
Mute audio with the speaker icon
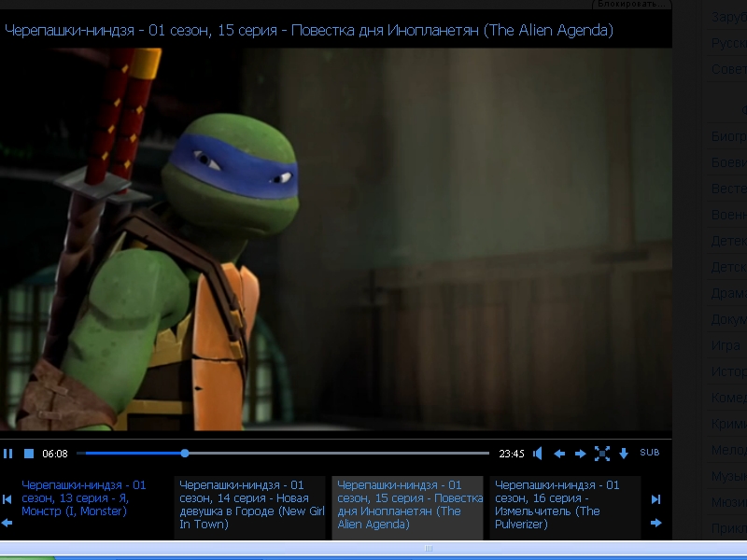[x=538, y=454]
